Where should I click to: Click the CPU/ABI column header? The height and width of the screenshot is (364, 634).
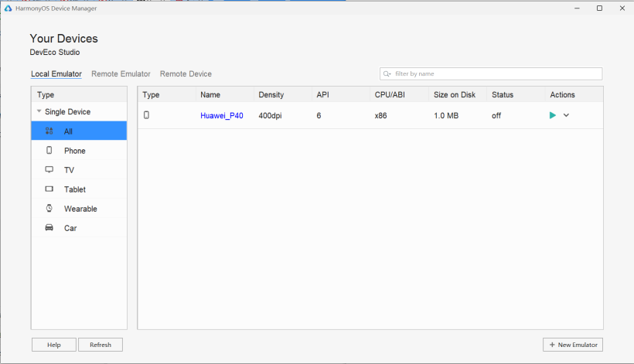click(x=400, y=94)
